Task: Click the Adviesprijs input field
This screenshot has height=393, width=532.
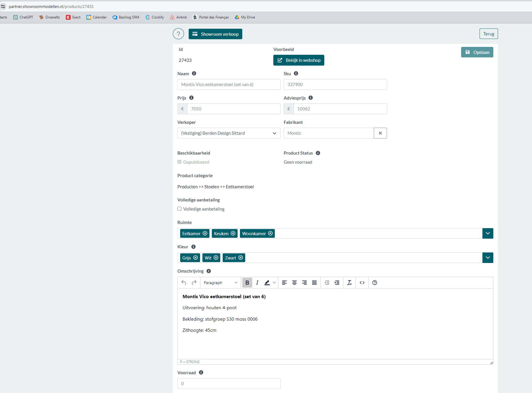Action: [340, 109]
